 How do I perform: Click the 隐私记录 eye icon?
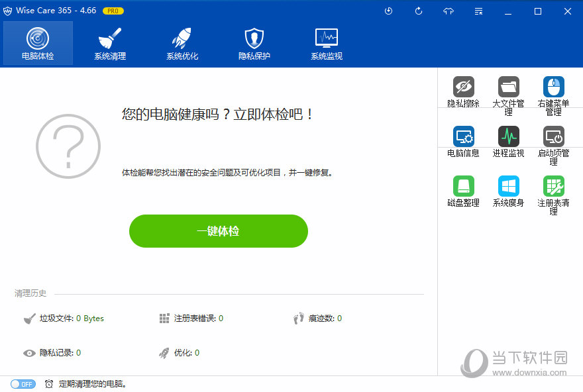pos(29,353)
